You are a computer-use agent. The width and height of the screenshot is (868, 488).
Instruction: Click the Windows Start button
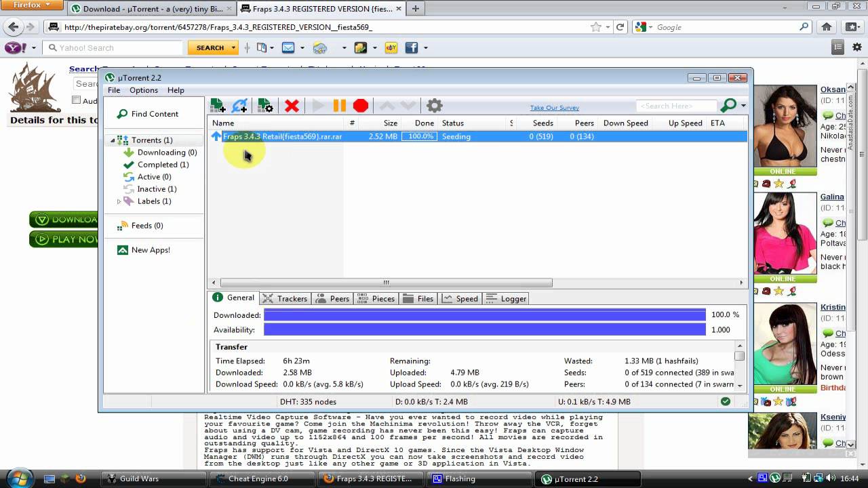(x=19, y=477)
